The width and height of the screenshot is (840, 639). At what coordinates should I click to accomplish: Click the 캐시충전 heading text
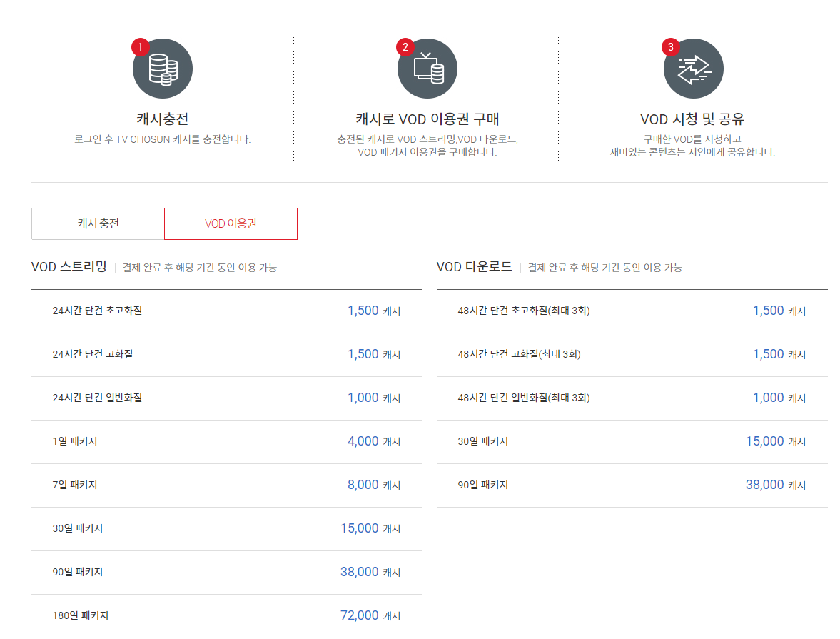tap(163, 119)
